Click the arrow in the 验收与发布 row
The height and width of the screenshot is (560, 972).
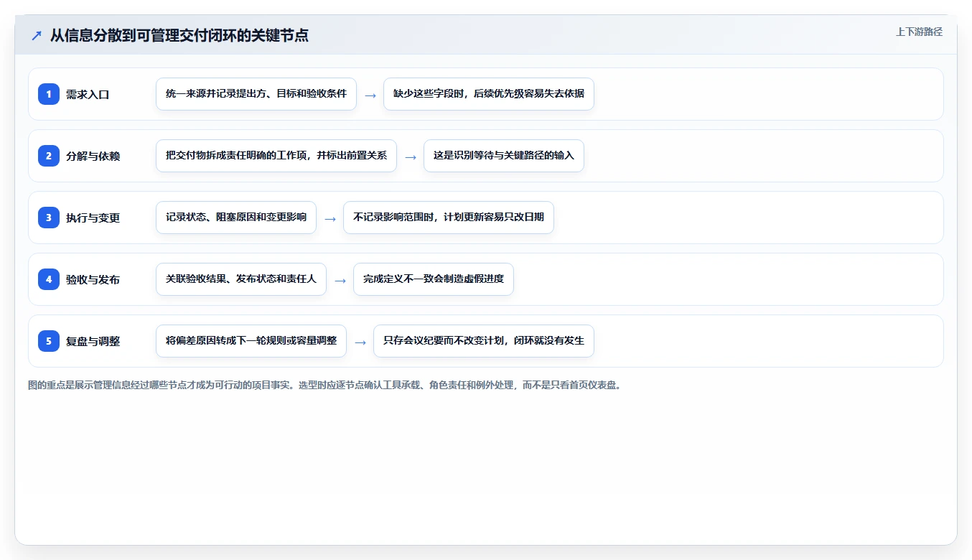(x=340, y=280)
